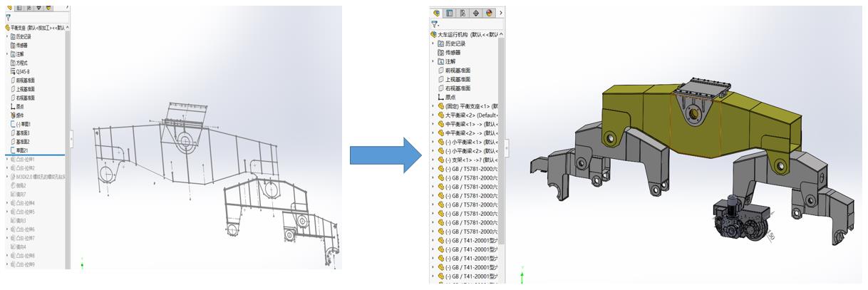The width and height of the screenshot is (868, 290).
Task: Open the ConfigurationManager tab
Action: (x=463, y=13)
